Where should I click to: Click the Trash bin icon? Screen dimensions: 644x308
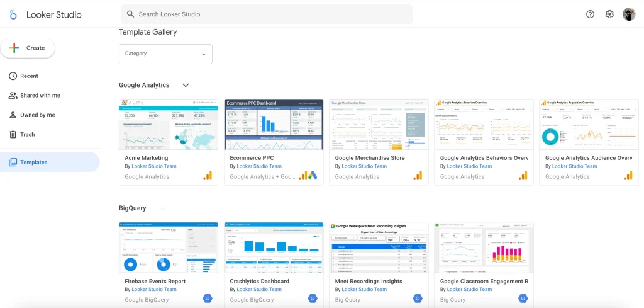pos(13,134)
